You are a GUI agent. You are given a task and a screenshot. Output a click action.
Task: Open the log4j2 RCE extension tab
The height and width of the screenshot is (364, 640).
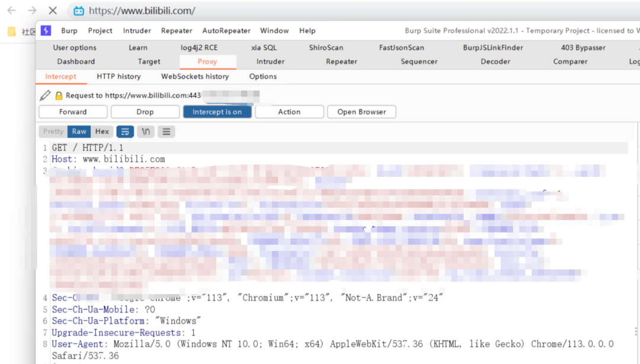coord(199,48)
